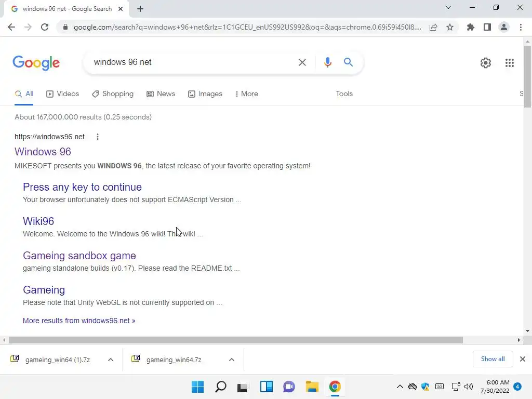Select the windows 96 net browser tab
The height and width of the screenshot is (399, 532).
pos(66,9)
